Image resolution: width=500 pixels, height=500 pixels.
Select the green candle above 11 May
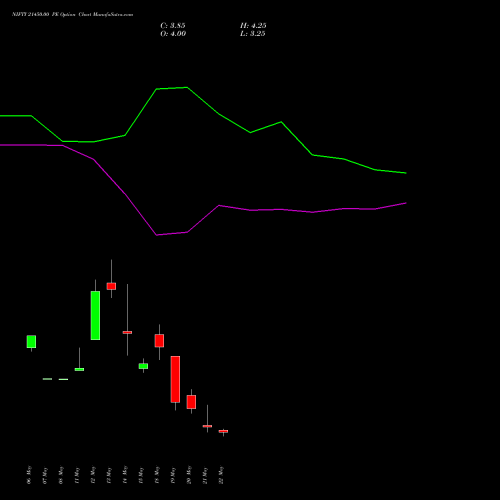click(79, 369)
